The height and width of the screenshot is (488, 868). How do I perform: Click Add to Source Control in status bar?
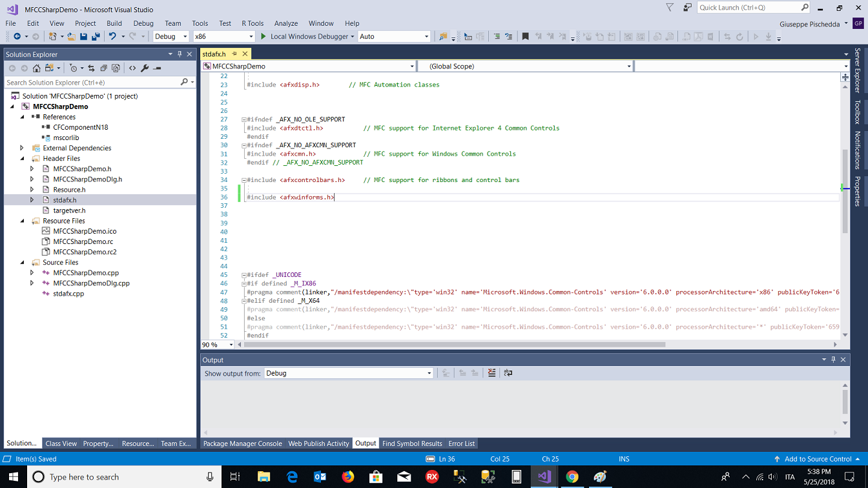(818, 459)
